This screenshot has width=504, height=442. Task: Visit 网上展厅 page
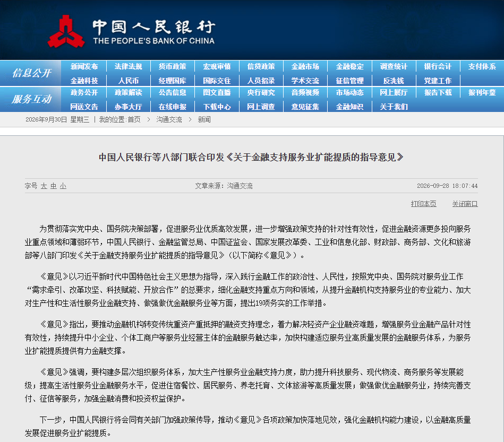[x=394, y=92]
